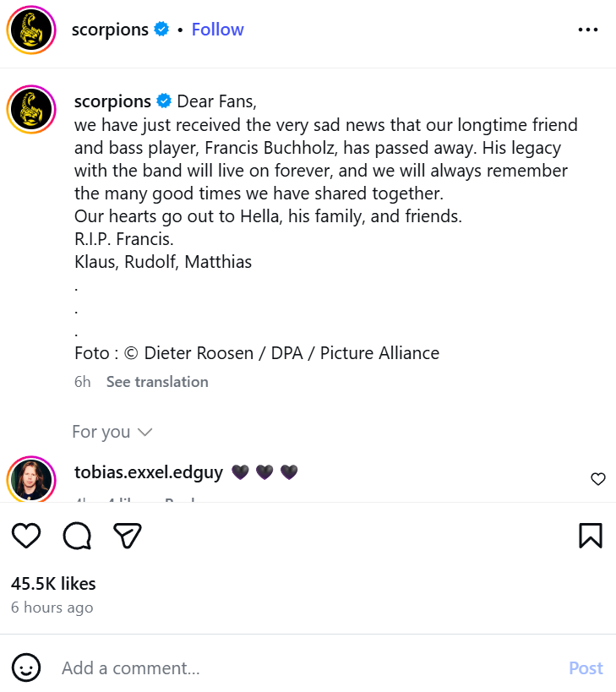The image size is (616, 692).
Task: Click scorpions avatar beside the caption
Action: pyautogui.click(x=31, y=109)
